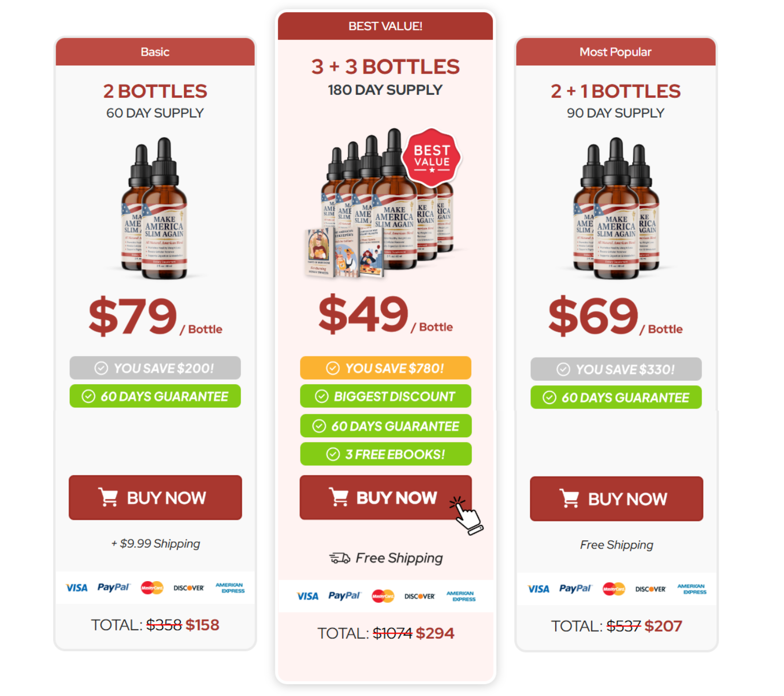The image size is (784, 696).
Task: Click the delivery truck icon beside Free Shipping
Action: (x=340, y=558)
